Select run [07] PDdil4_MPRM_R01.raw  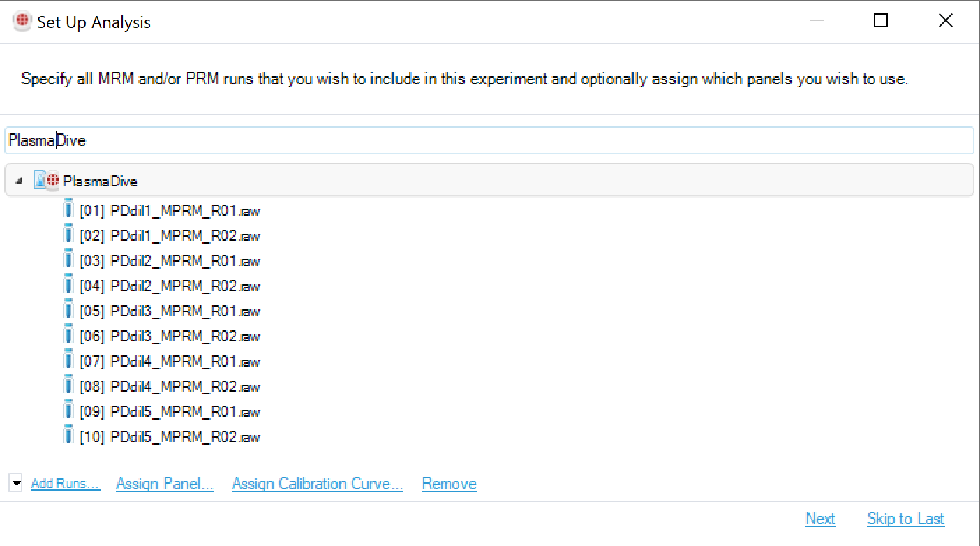coord(170,362)
